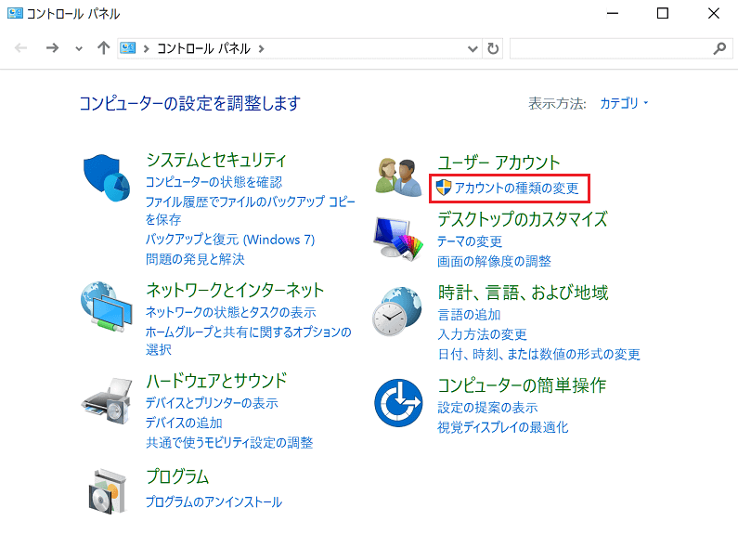The width and height of the screenshot is (738, 560).
Task: Click the Control Panel icon in address bar
Action: point(128,48)
